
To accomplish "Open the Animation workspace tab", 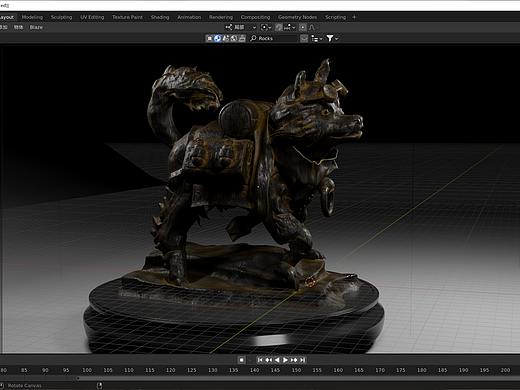I will tap(189, 17).
